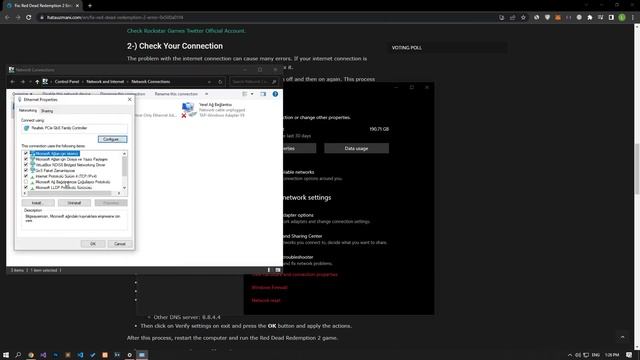This screenshot has height=360, width=640.
Task: Click the share page icon in address bar
Action: pos(513,18)
